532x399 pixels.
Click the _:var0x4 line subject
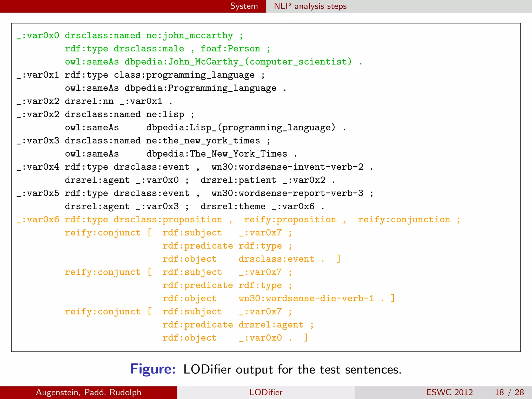[38, 167]
